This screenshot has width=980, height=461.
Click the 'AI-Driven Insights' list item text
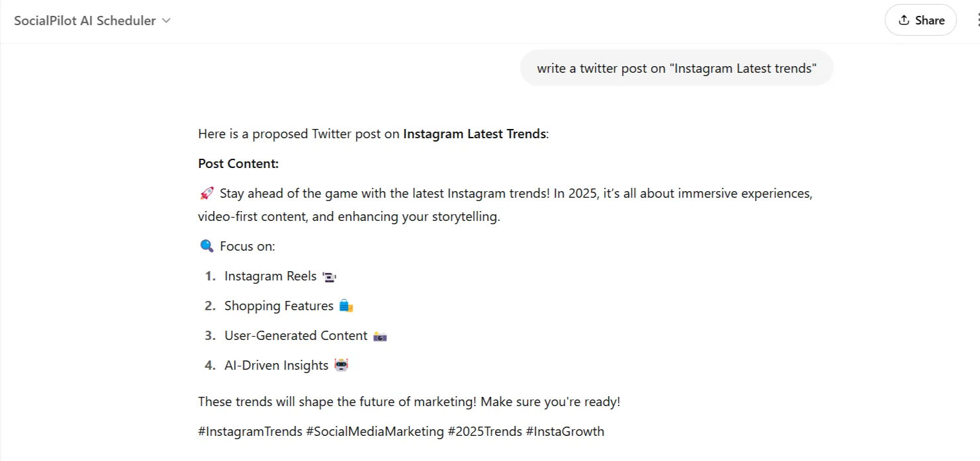click(x=276, y=365)
